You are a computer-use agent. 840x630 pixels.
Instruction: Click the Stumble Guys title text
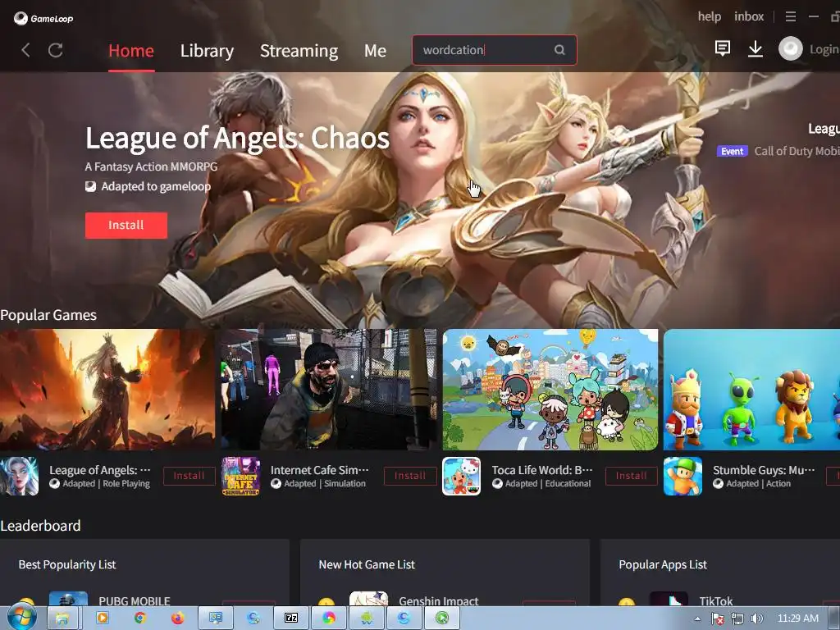(x=764, y=470)
